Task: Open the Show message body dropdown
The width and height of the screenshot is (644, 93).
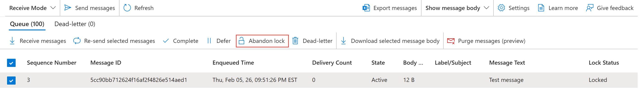Action: coord(457,8)
